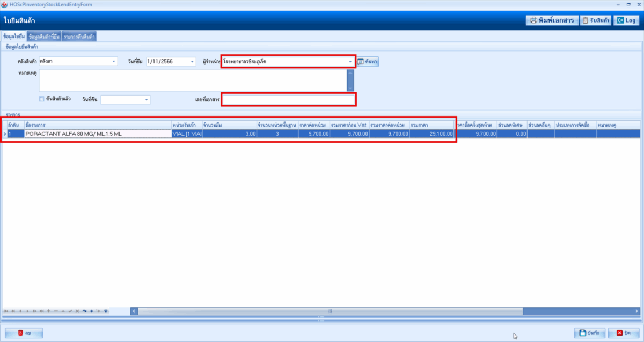
Task: Select the PORACTANT ALFA item name cell
Action: click(x=97, y=134)
